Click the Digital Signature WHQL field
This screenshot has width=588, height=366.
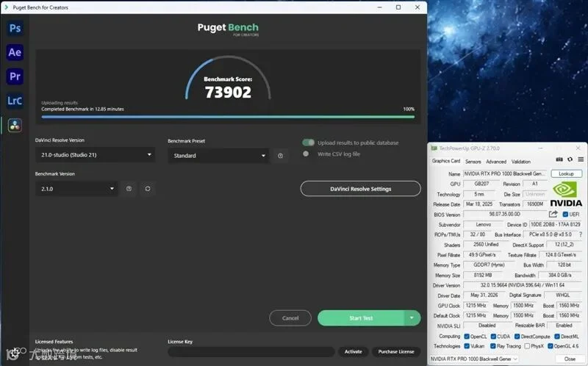(x=563, y=295)
